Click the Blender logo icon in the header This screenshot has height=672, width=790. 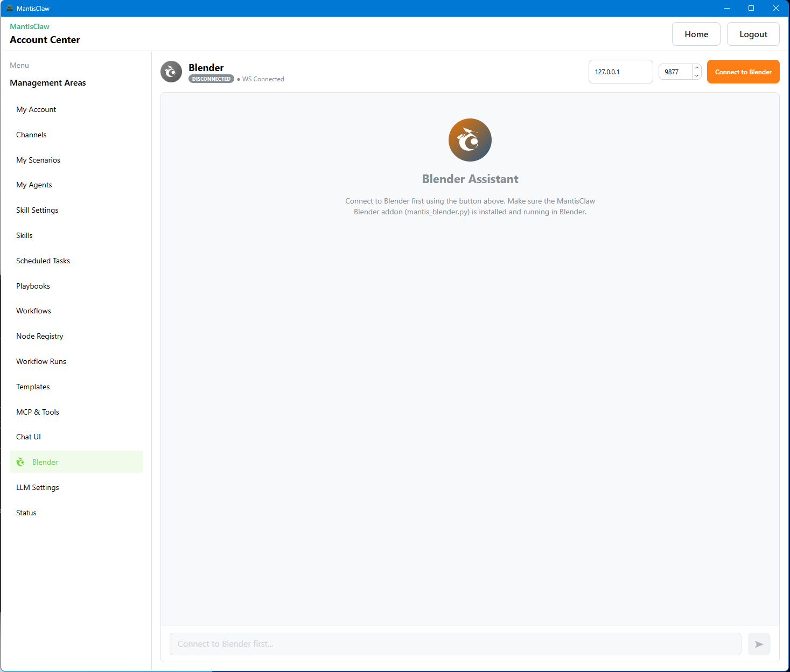[171, 72]
